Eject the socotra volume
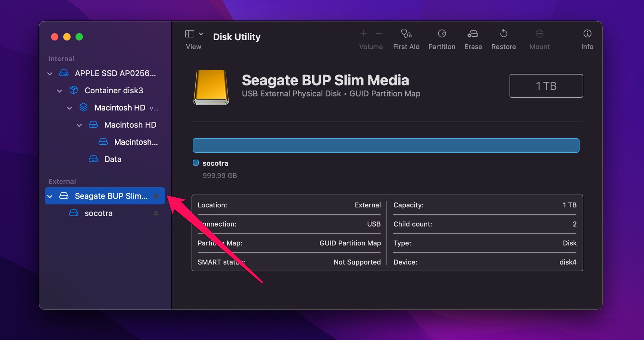The width and height of the screenshot is (644, 340). [156, 213]
